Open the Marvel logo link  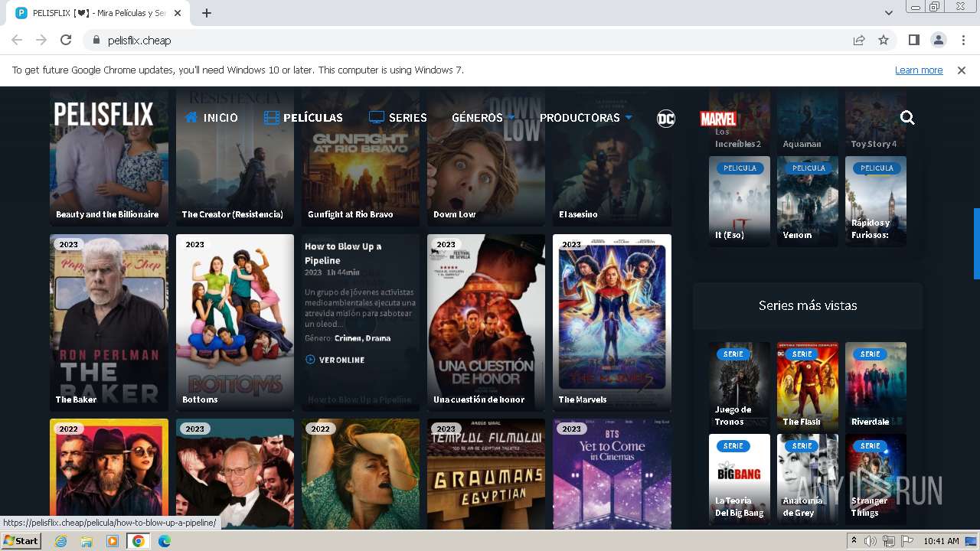(718, 119)
